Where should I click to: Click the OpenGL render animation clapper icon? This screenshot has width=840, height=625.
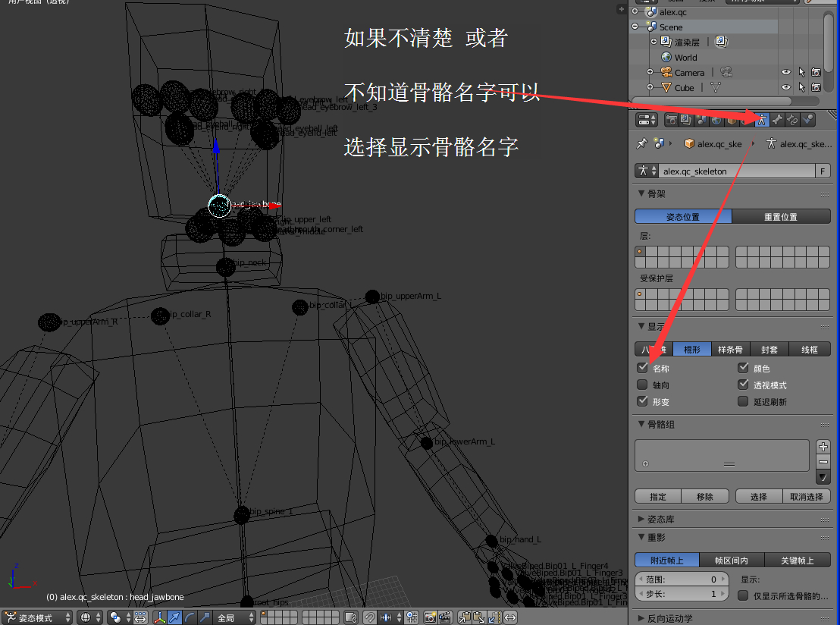coord(445,617)
